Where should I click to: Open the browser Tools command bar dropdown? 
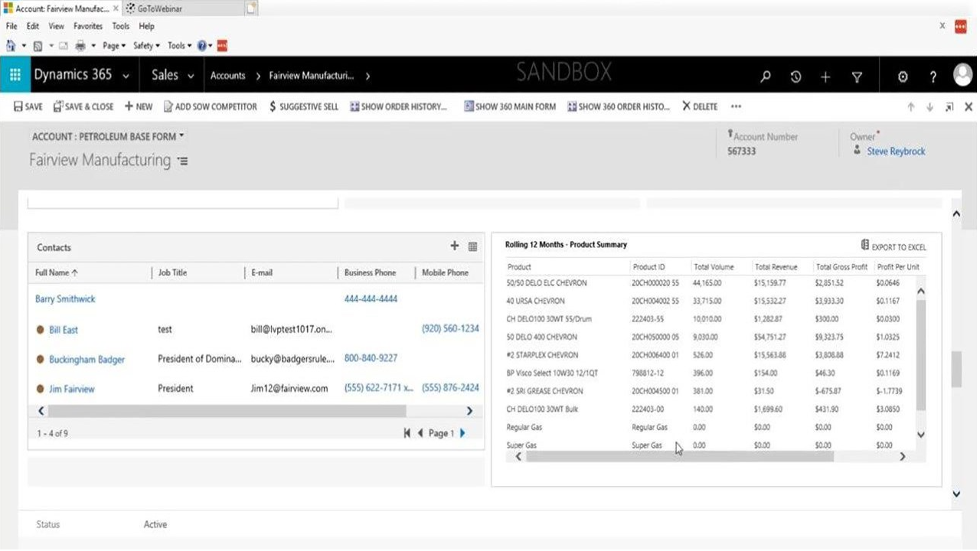point(179,46)
